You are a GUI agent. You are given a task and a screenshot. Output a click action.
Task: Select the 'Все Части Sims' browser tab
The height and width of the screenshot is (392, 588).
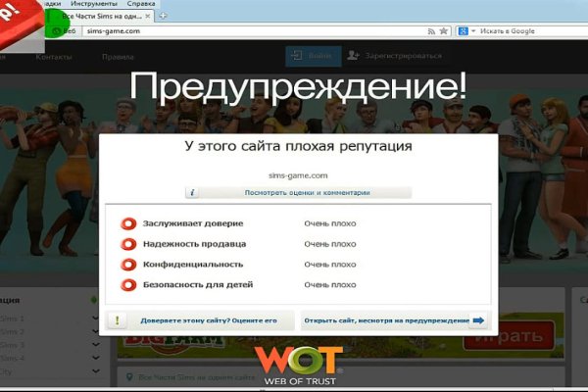tap(103, 17)
